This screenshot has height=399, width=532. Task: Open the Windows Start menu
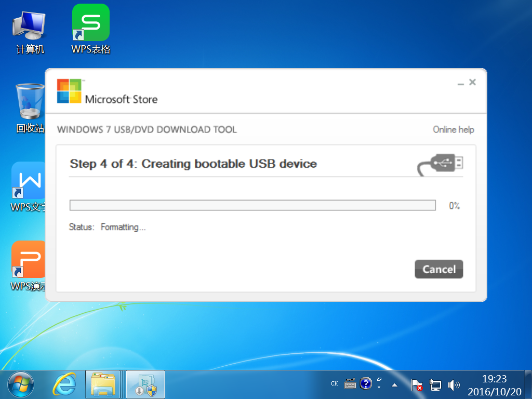coord(21,385)
